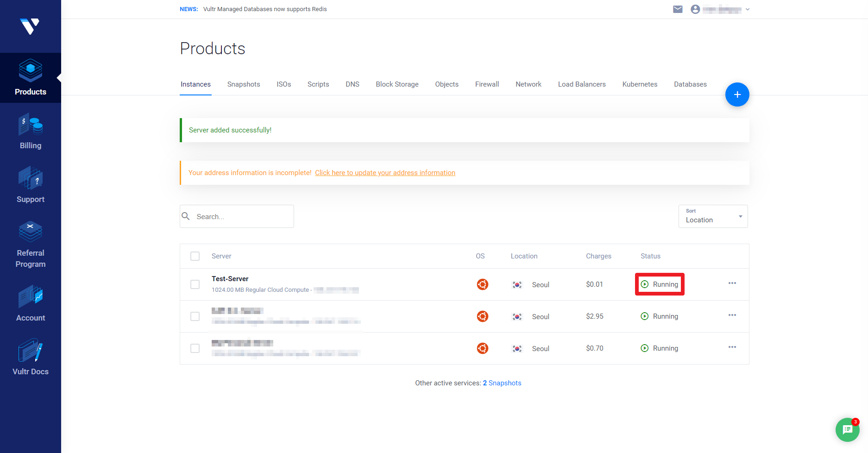The height and width of the screenshot is (453, 868).
Task: Switch to the Instances tab
Action: coord(195,84)
